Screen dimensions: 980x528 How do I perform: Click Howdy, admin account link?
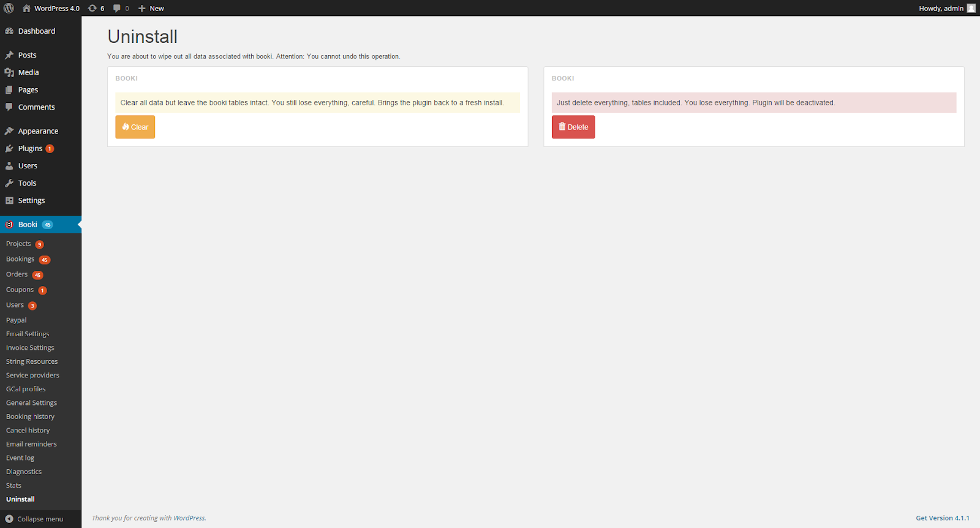(x=941, y=8)
